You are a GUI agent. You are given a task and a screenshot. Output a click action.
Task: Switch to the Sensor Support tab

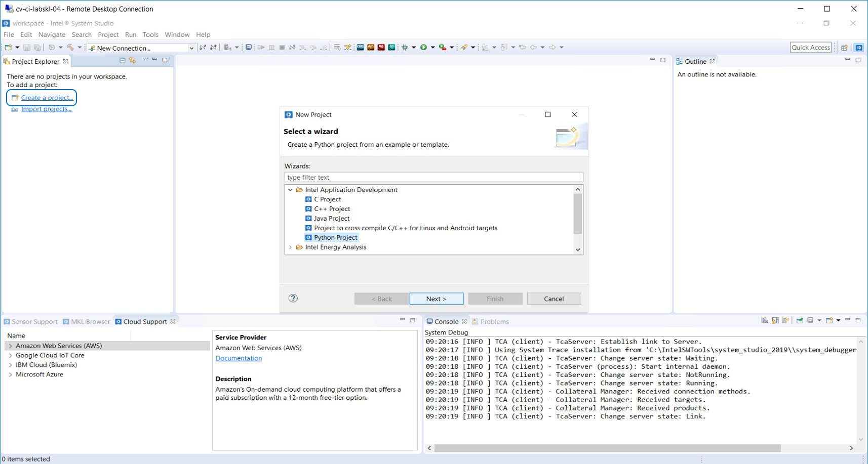click(x=30, y=322)
